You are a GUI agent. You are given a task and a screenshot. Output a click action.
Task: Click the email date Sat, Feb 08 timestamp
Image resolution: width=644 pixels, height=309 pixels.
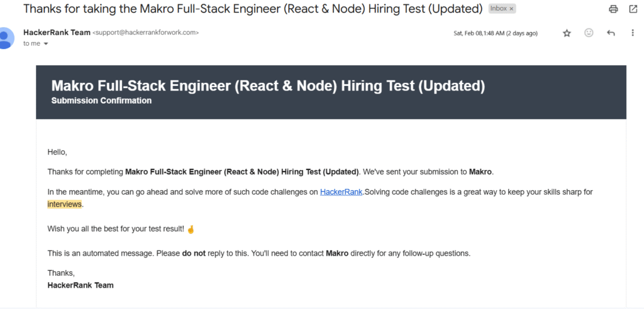(496, 33)
